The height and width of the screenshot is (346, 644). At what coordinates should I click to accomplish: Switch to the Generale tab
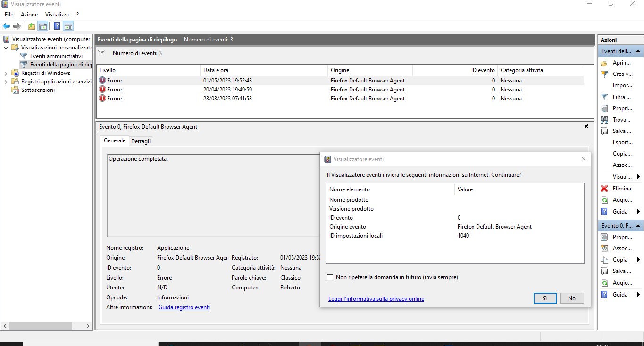(115, 140)
